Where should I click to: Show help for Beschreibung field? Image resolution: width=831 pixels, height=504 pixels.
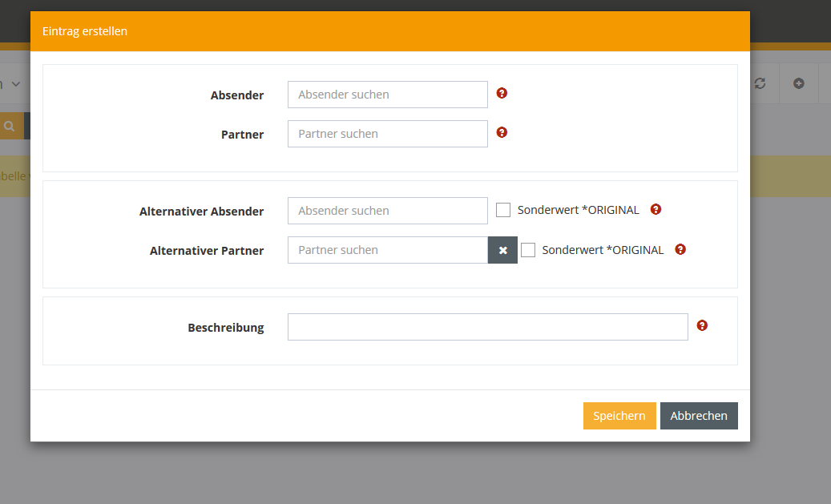702,325
